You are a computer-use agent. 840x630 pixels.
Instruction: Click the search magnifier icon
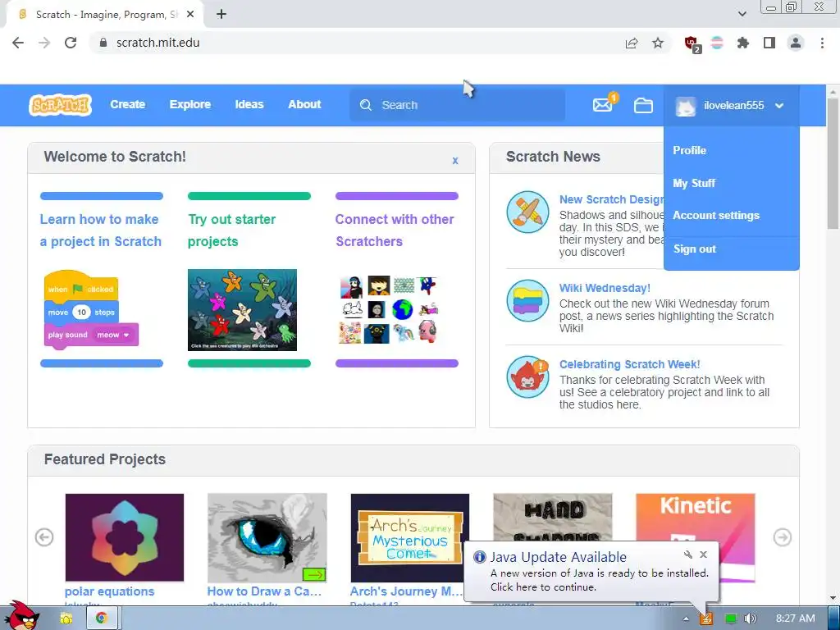pyautogui.click(x=365, y=105)
